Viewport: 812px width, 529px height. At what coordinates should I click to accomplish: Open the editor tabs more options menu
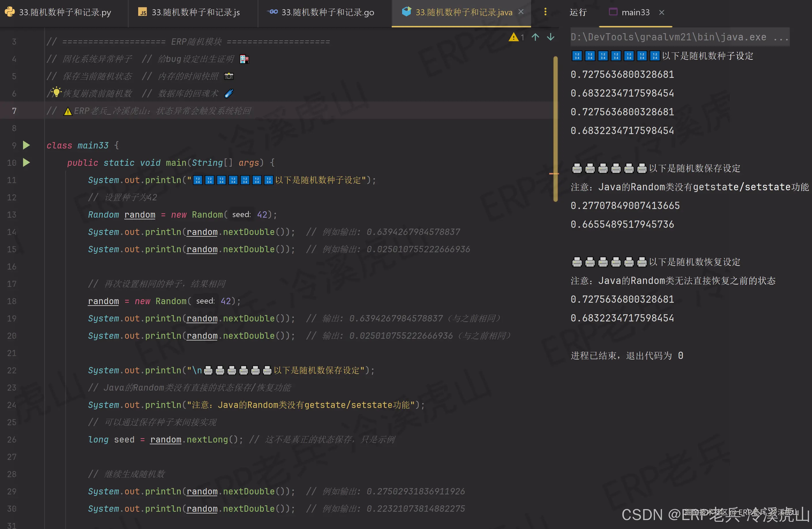coord(545,12)
